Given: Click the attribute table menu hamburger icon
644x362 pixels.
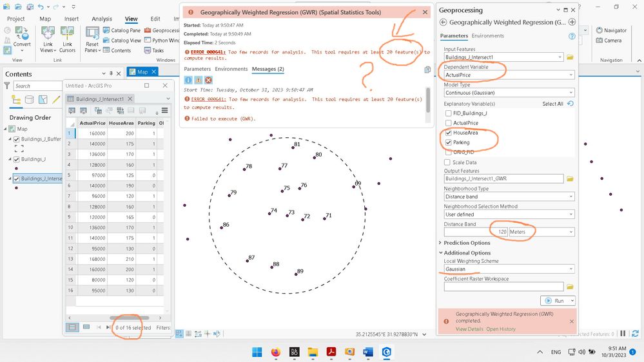Looking at the screenshot, I should (164, 110).
